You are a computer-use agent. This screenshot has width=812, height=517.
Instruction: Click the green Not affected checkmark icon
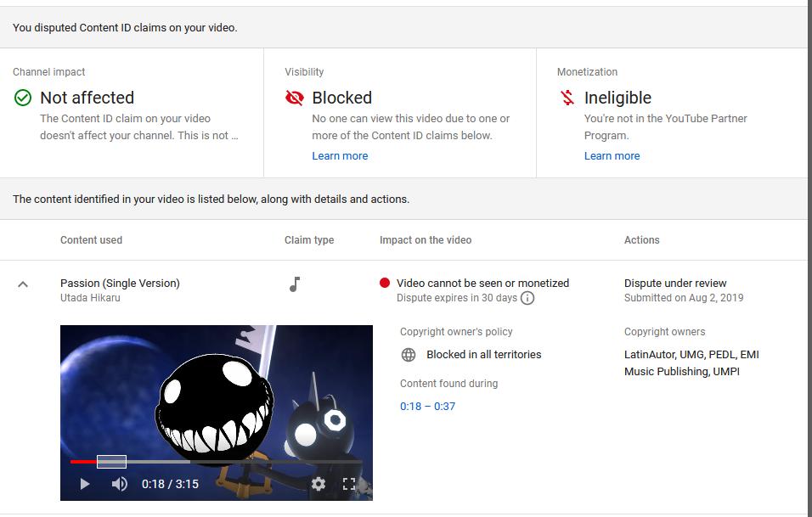point(23,98)
